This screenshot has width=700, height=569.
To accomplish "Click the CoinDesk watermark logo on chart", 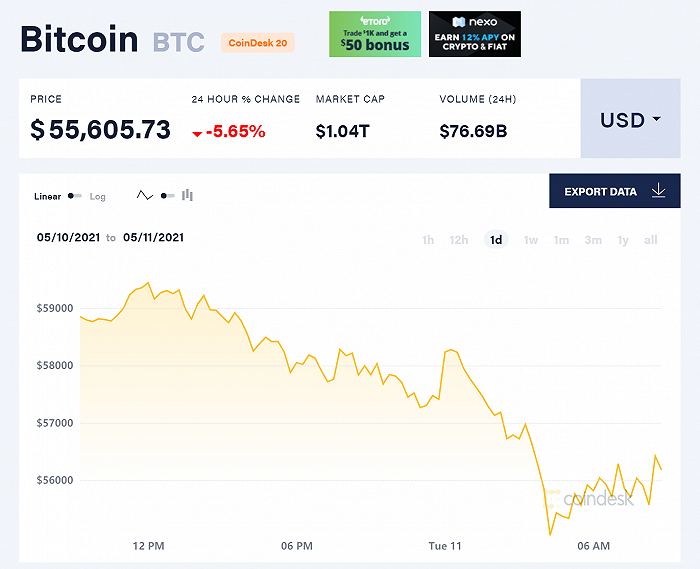I will point(598,498).
